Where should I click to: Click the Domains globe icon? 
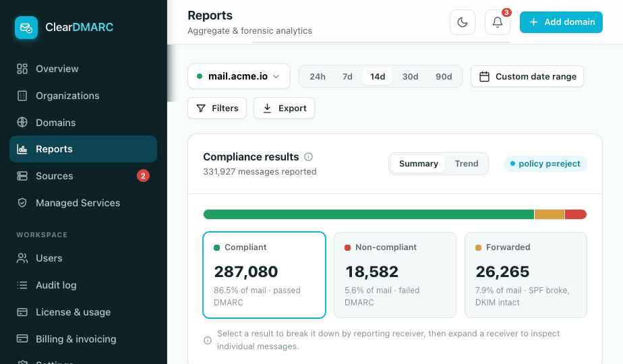coord(22,123)
